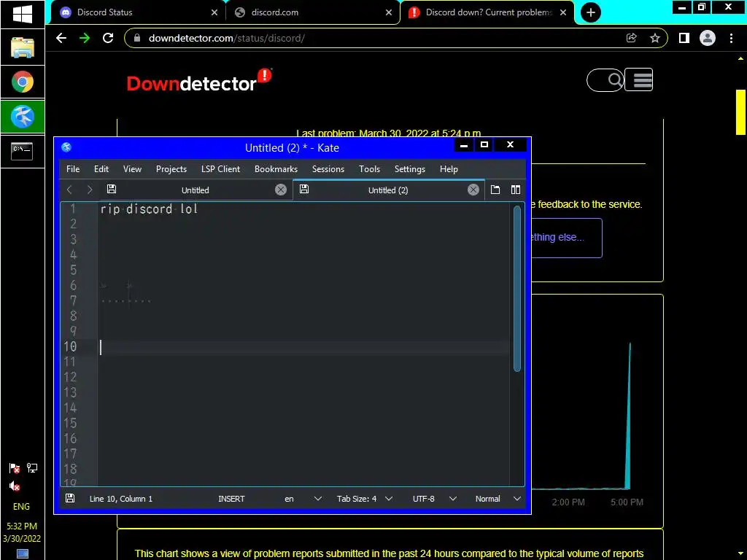Close the Untitled (2) tab in Kate
The image size is (747, 560).
(x=473, y=190)
